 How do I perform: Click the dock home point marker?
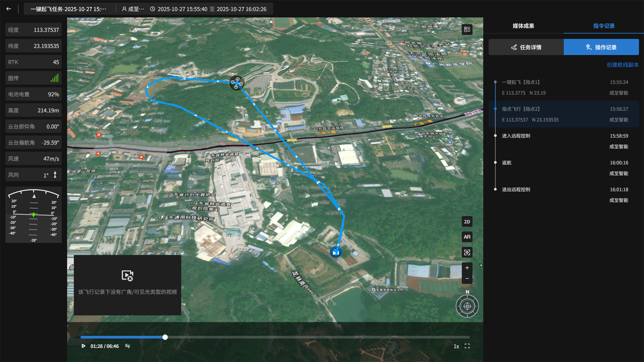(336, 252)
